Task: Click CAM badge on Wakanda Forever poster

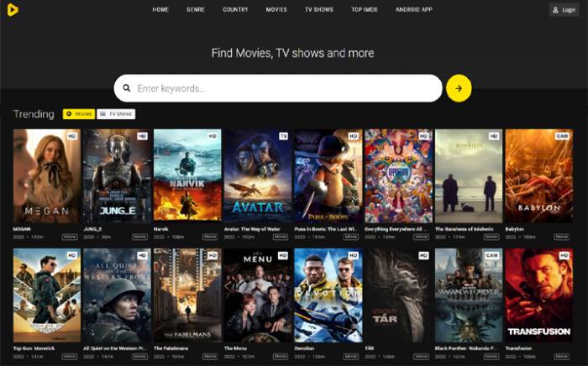Action: (x=491, y=255)
